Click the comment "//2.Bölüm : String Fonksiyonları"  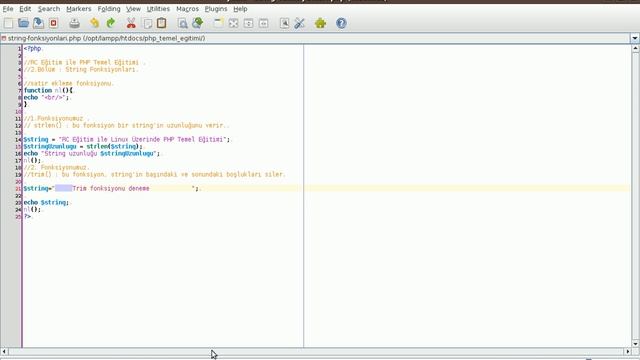(x=81, y=69)
